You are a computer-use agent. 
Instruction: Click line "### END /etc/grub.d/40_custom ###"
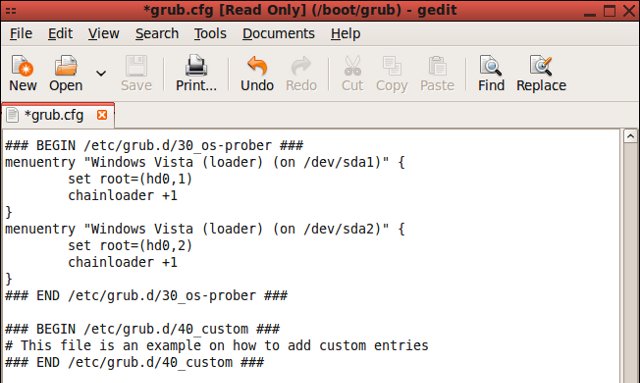[x=134, y=362]
